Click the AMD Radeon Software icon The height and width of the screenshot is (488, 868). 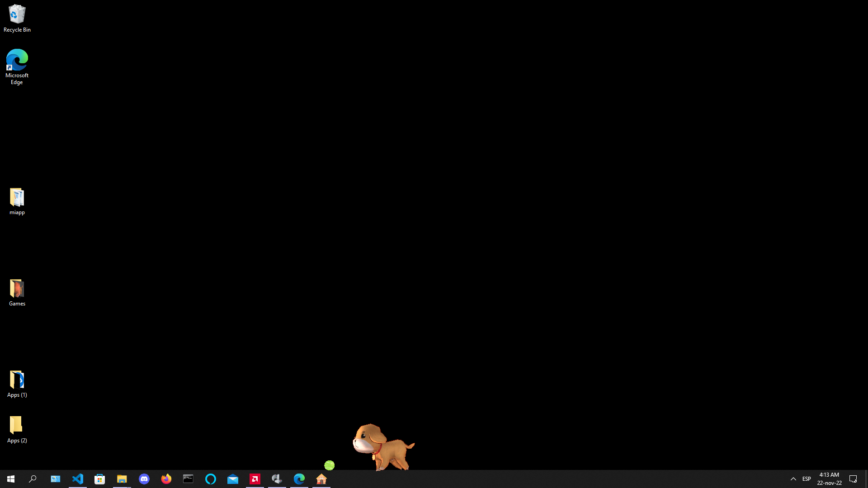[x=255, y=479]
